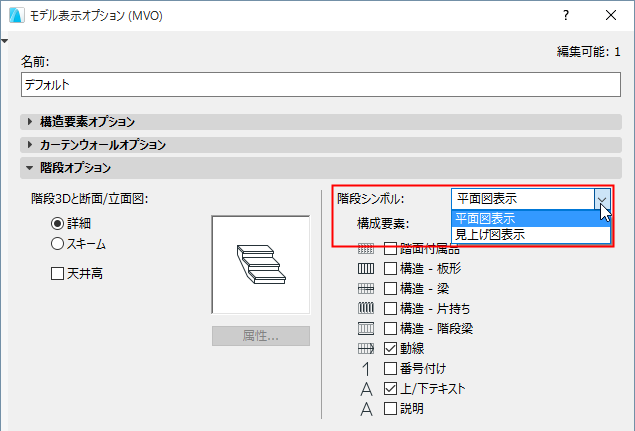Open the question mark help button
This screenshot has width=635, height=431.
click(566, 15)
